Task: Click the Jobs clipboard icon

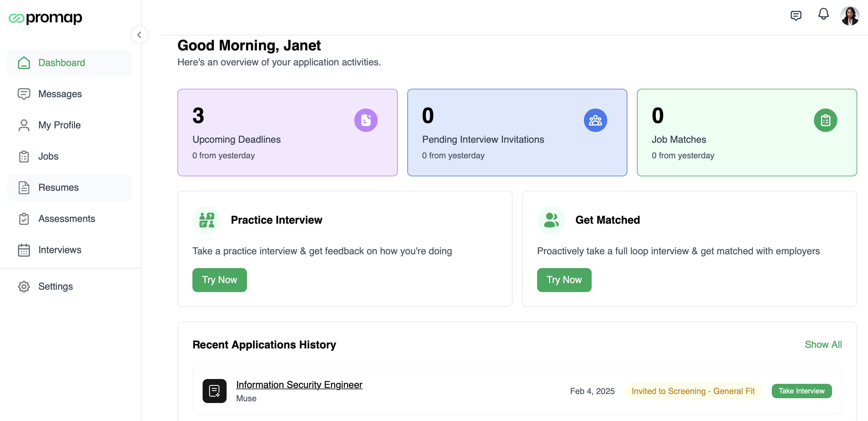Action: coord(24,157)
